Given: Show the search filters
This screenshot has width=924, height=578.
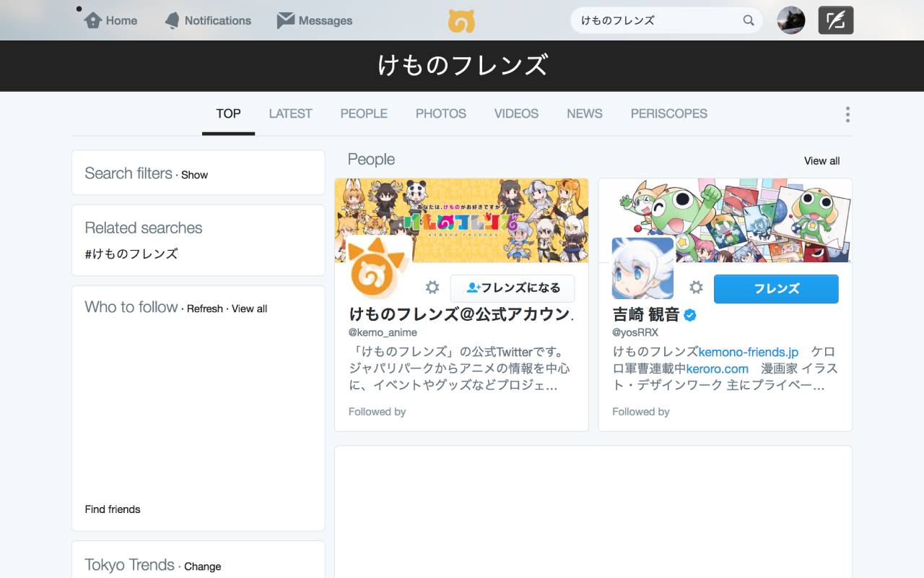Looking at the screenshot, I should 194,175.
